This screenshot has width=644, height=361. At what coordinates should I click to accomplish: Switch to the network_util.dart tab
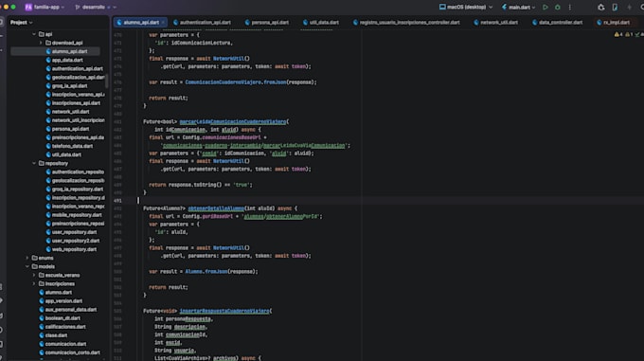point(495,22)
